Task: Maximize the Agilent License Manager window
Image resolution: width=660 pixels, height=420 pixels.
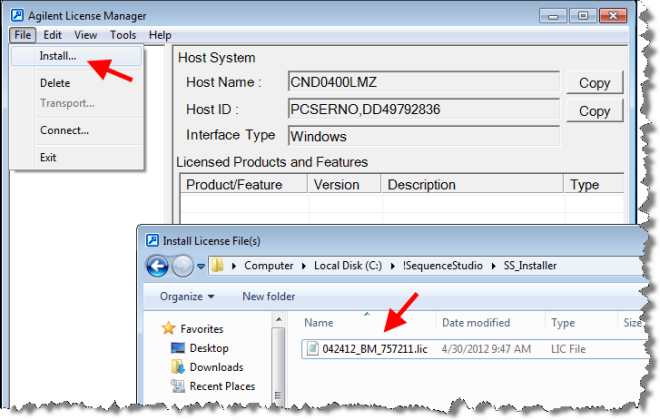Action: coord(583,16)
